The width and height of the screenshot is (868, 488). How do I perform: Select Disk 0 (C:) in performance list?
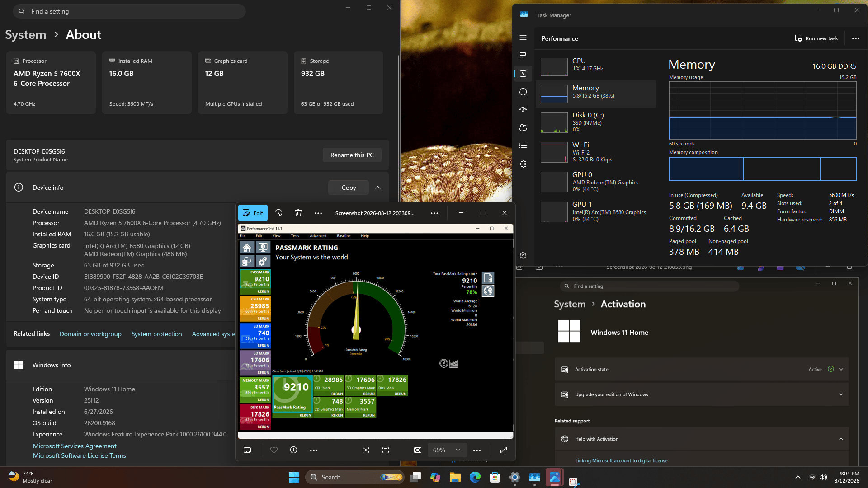596,122
